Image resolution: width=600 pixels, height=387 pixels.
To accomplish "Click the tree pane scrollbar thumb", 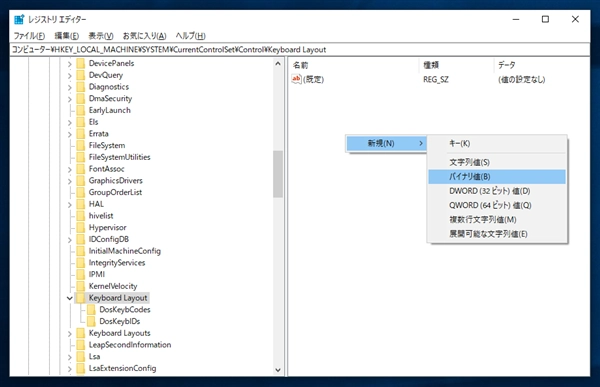I will (278, 174).
